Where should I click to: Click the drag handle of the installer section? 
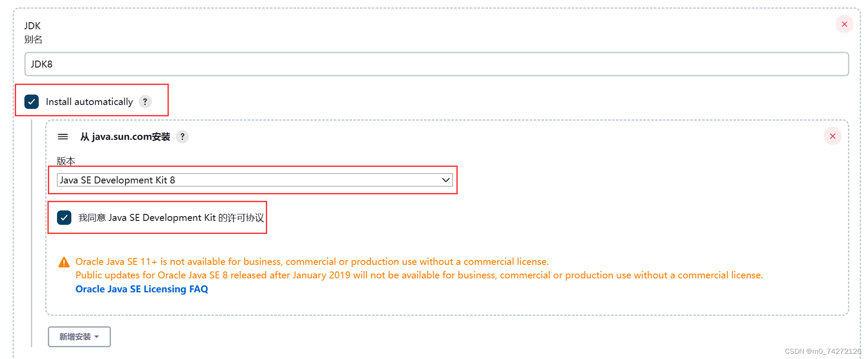pos(63,136)
